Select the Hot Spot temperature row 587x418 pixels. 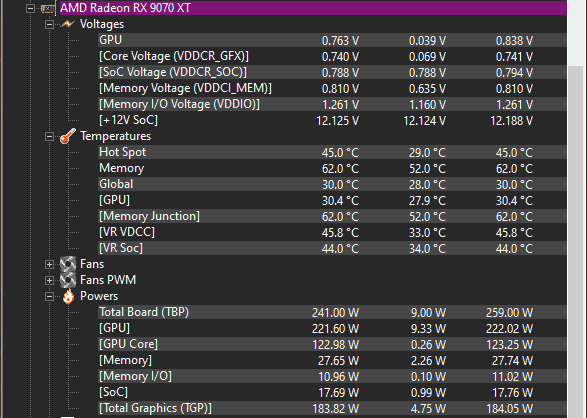[x=332, y=152]
